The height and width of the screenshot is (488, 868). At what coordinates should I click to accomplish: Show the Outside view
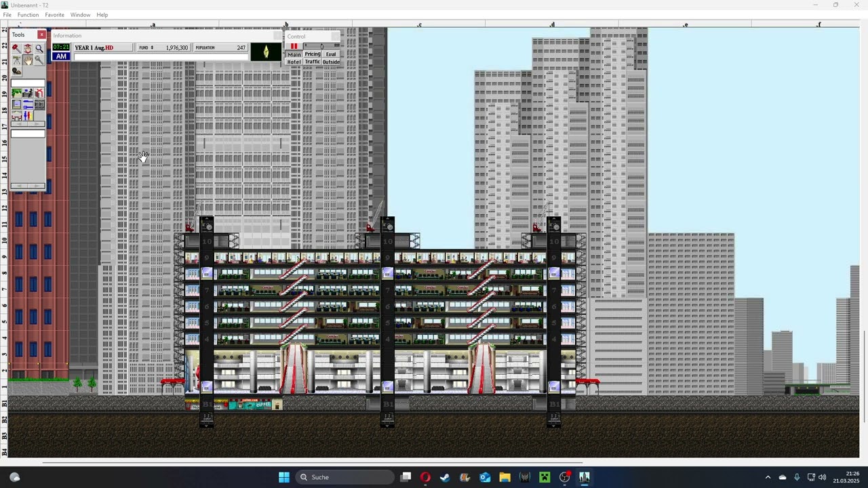point(331,62)
